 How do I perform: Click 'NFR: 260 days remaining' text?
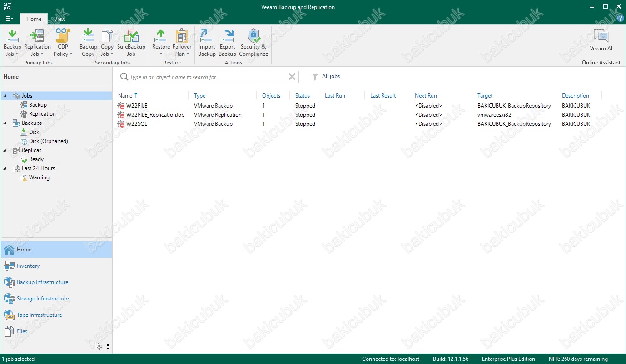click(577, 359)
